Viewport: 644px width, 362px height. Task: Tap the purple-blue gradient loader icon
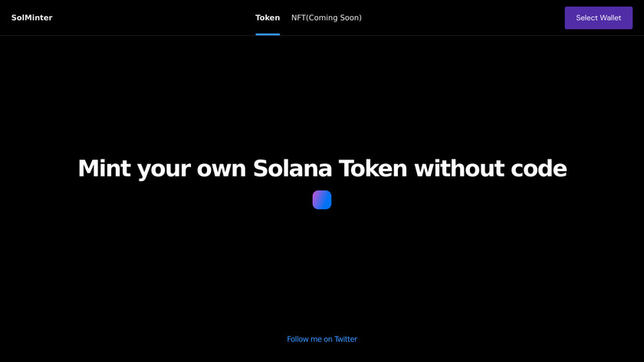click(322, 199)
